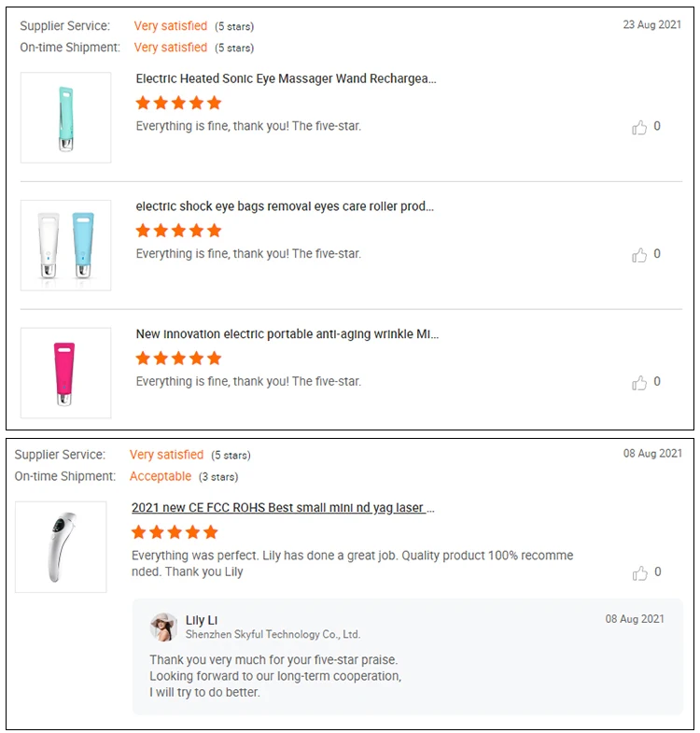Click star rating of anti-aging wrinkle review
Image resolution: width=700 pixels, height=733 pixels.
tap(178, 359)
